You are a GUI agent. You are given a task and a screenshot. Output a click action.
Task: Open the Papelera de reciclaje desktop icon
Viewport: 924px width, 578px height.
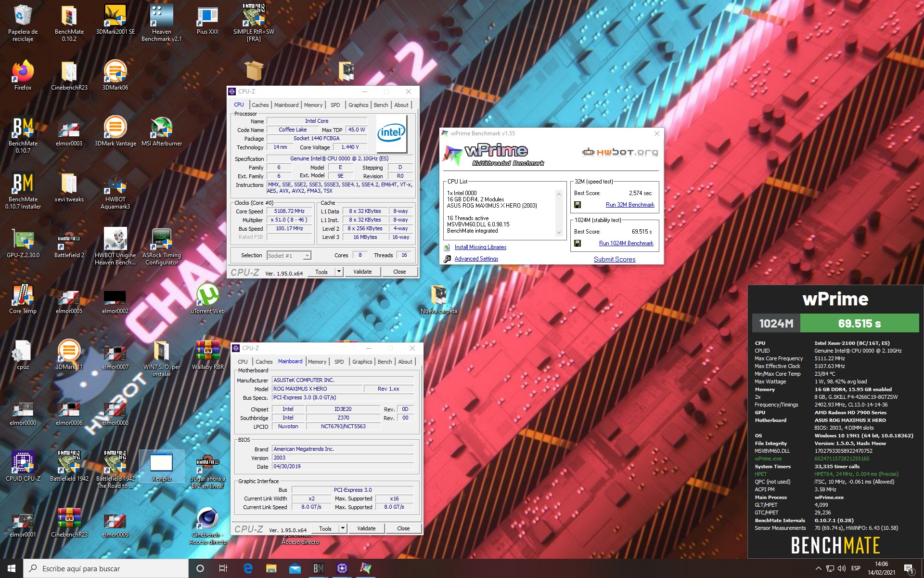pyautogui.click(x=23, y=23)
